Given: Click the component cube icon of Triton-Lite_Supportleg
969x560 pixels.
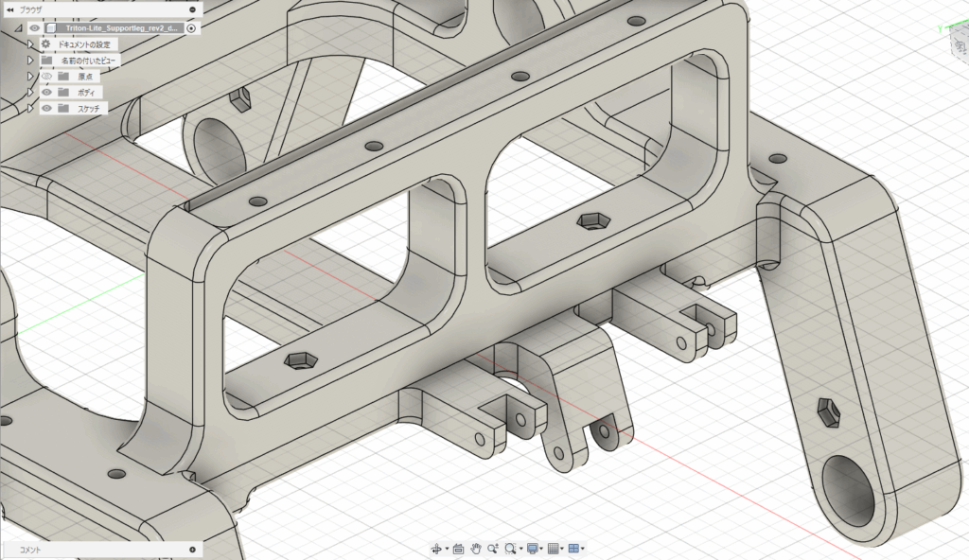Looking at the screenshot, I should (52, 27).
